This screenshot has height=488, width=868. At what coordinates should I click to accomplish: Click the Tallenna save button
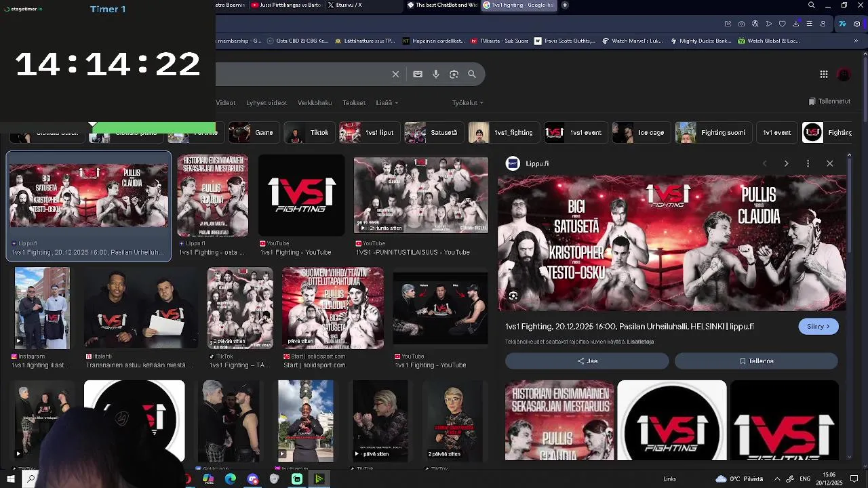coord(756,361)
